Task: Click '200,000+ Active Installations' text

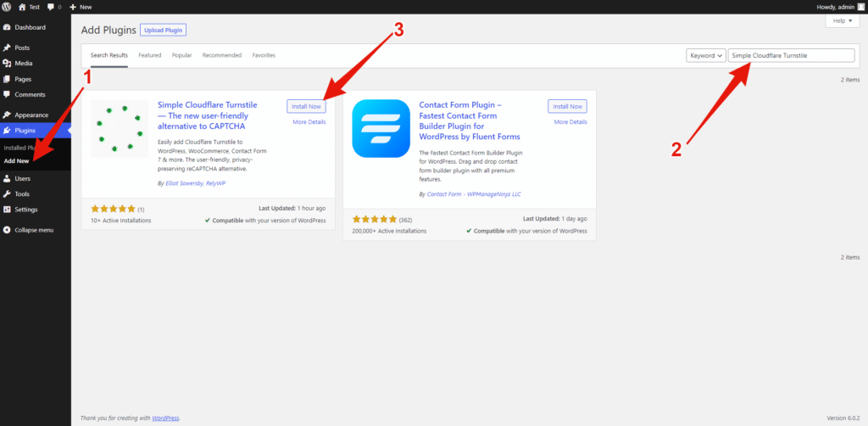Action: click(x=389, y=231)
